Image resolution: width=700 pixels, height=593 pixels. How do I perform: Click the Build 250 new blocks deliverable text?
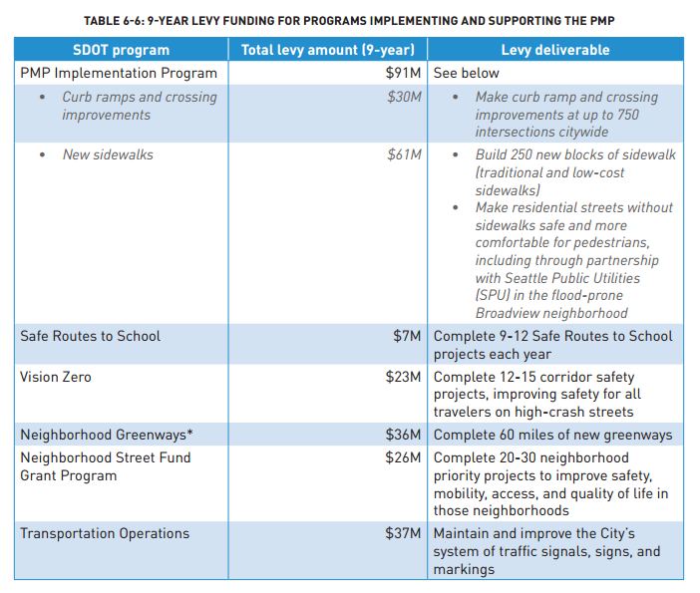pos(574,171)
